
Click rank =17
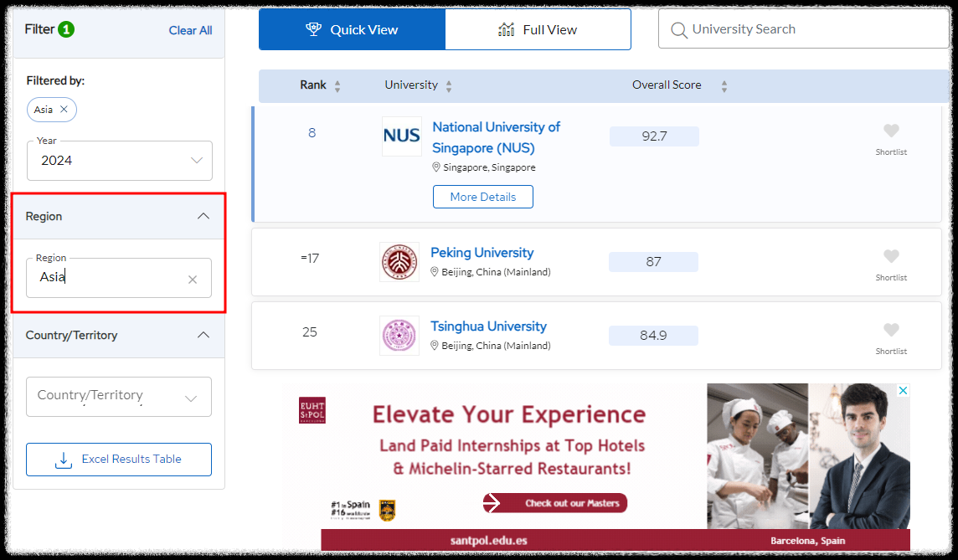pos(310,259)
